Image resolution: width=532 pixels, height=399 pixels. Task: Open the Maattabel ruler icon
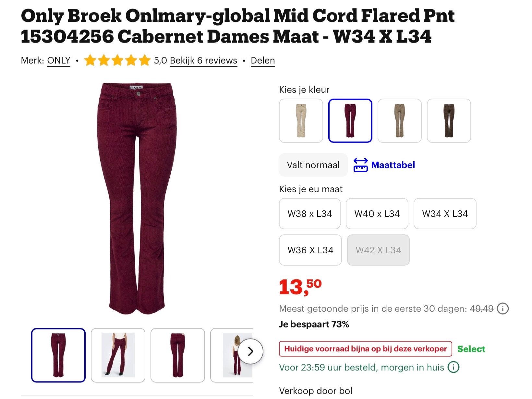pyautogui.click(x=361, y=165)
